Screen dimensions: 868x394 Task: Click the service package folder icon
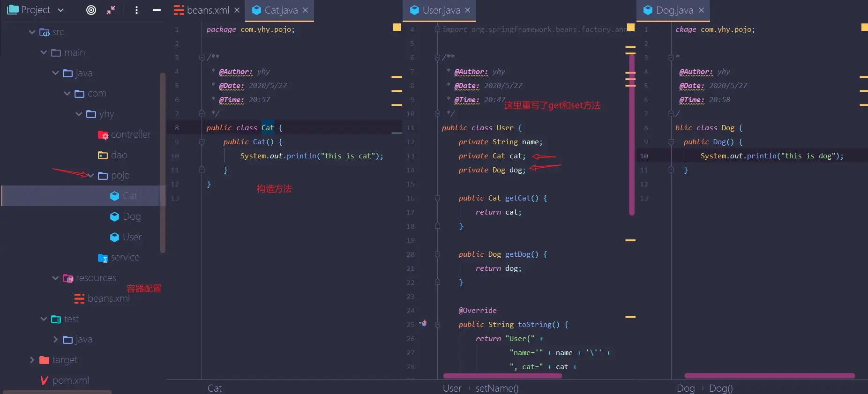103,258
